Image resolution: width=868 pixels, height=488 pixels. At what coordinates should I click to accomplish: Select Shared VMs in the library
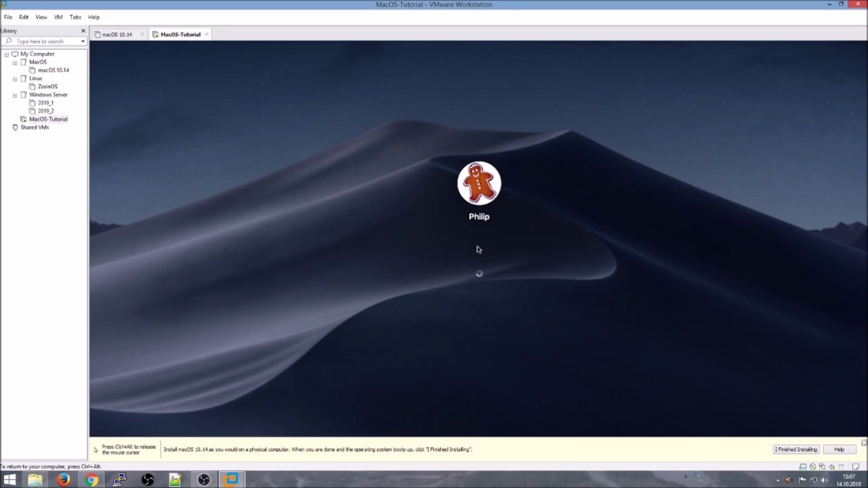tap(35, 127)
